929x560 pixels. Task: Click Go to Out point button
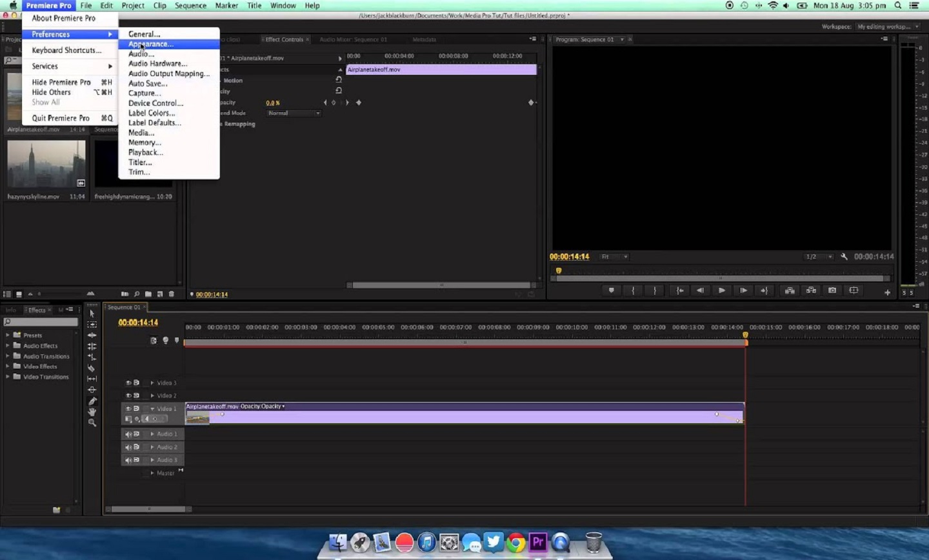point(764,290)
